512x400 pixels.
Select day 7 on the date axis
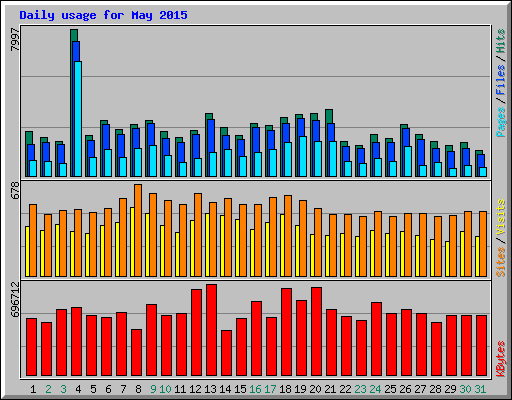coord(123,389)
